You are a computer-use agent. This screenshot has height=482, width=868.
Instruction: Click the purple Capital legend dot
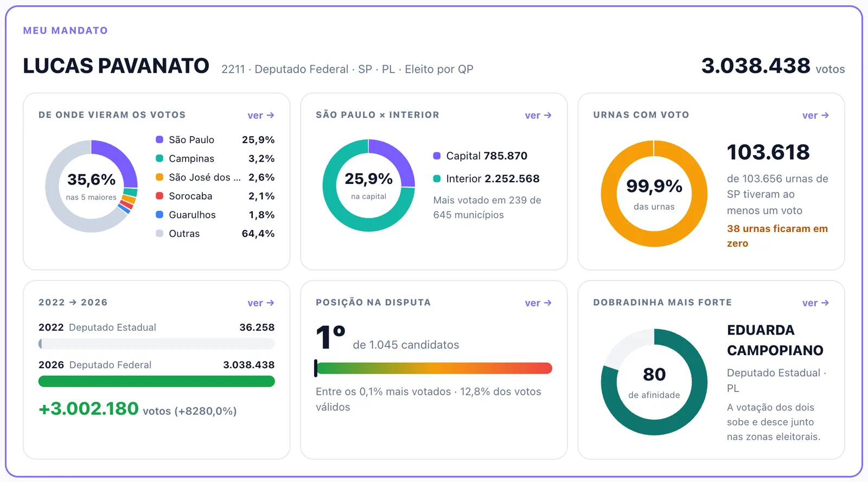[437, 156]
